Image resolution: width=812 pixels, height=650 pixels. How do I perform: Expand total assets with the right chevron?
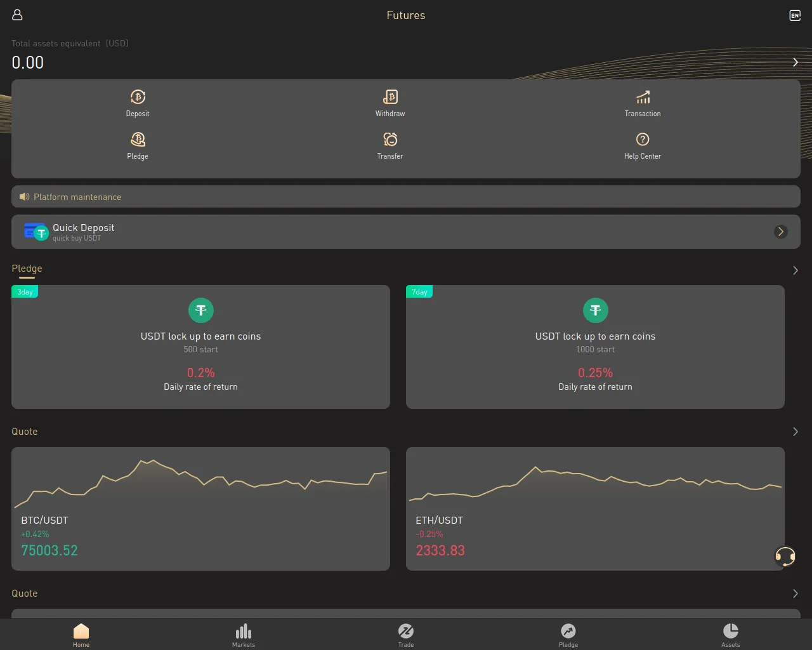click(795, 62)
